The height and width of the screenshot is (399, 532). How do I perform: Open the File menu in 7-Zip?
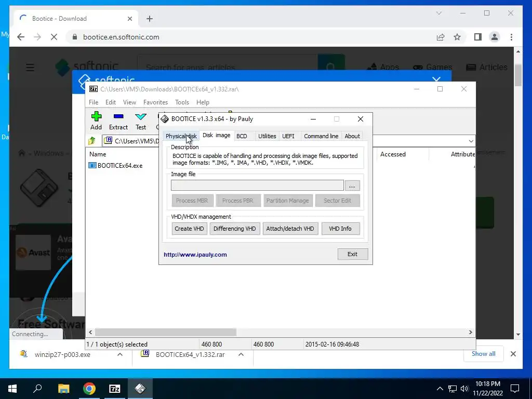pyautogui.click(x=94, y=102)
